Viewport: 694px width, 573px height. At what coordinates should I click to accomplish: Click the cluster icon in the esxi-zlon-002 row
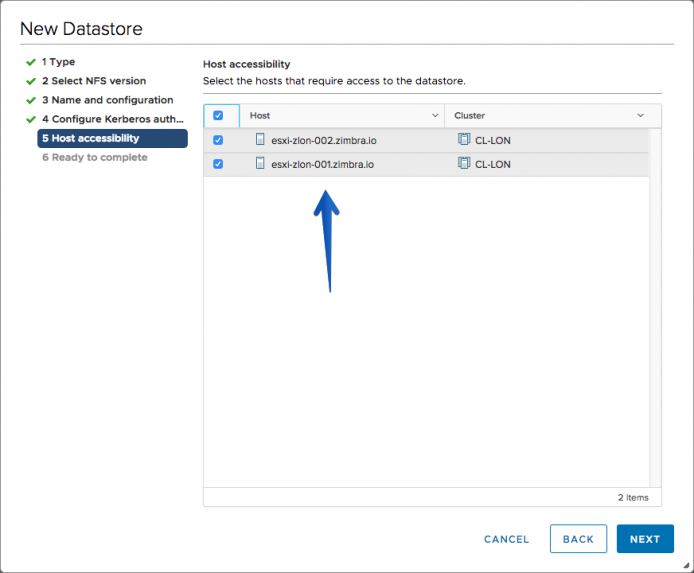tap(464, 139)
